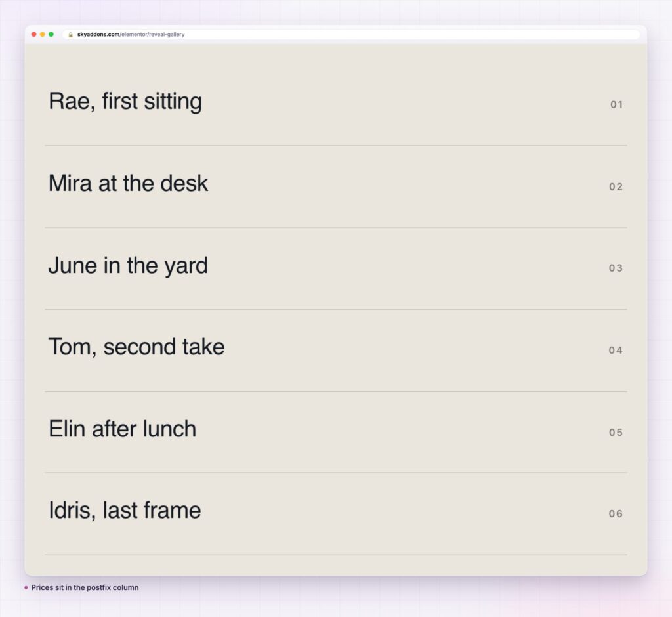The height and width of the screenshot is (617, 672).
Task: Open the "Elin after lunch" gallery item
Action: click(x=336, y=432)
